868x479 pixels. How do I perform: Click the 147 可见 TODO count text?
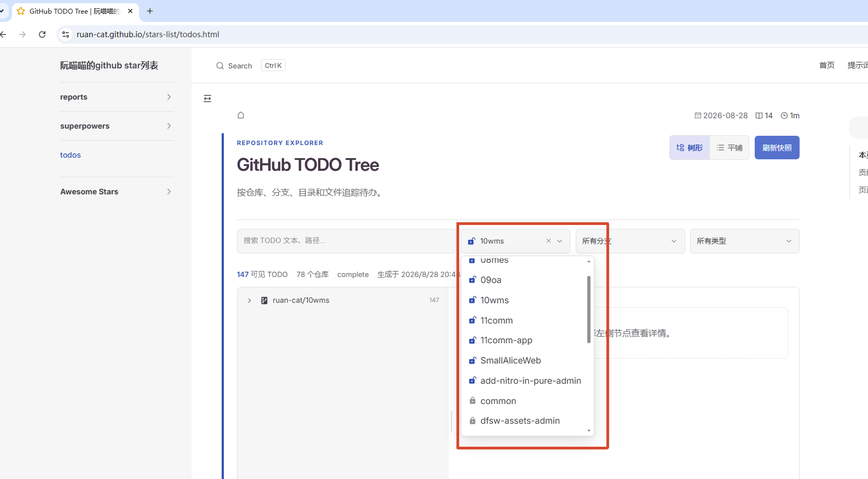[262, 274]
